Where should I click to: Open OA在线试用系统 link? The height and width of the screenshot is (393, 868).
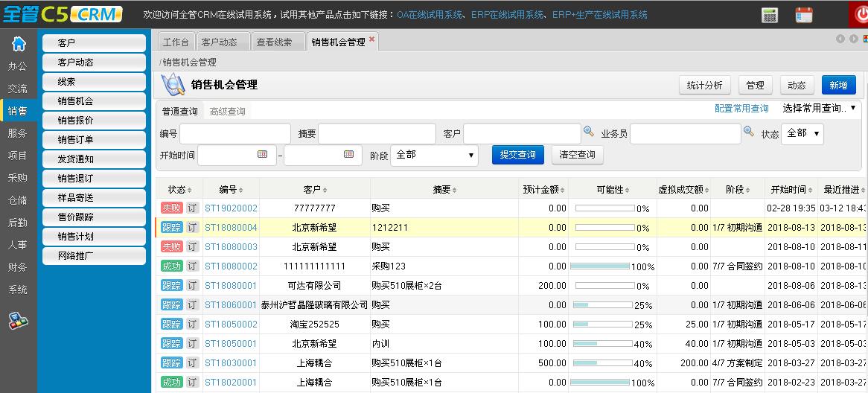(x=430, y=14)
